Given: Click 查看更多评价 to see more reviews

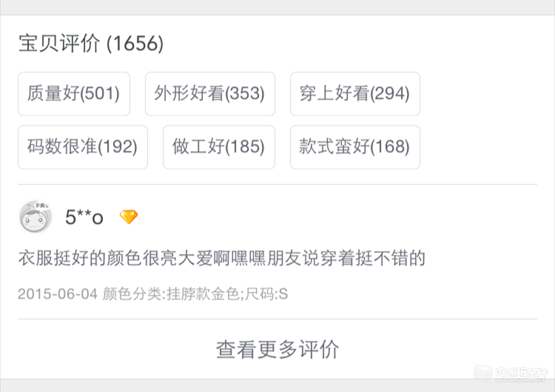Looking at the screenshot, I should pyautogui.click(x=277, y=349).
